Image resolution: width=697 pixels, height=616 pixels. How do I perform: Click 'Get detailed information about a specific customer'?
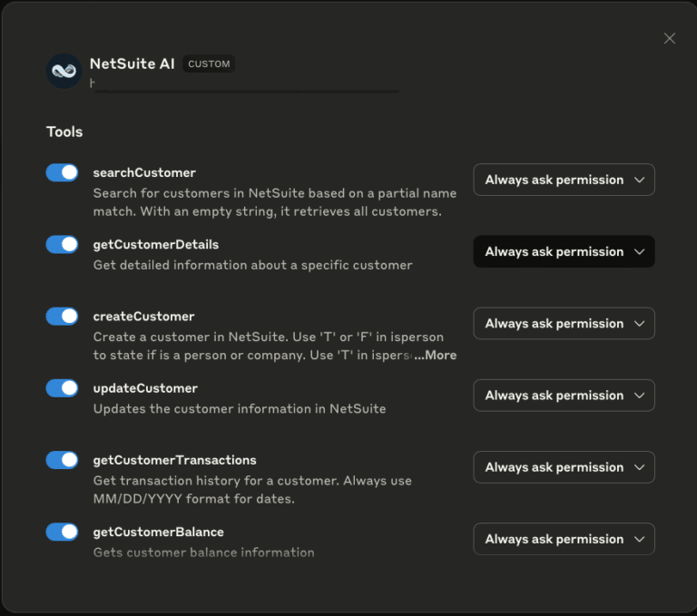253,265
